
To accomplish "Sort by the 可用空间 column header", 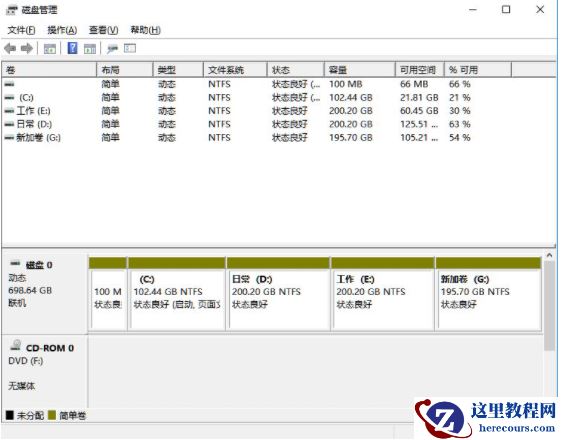I will click(420, 70).
